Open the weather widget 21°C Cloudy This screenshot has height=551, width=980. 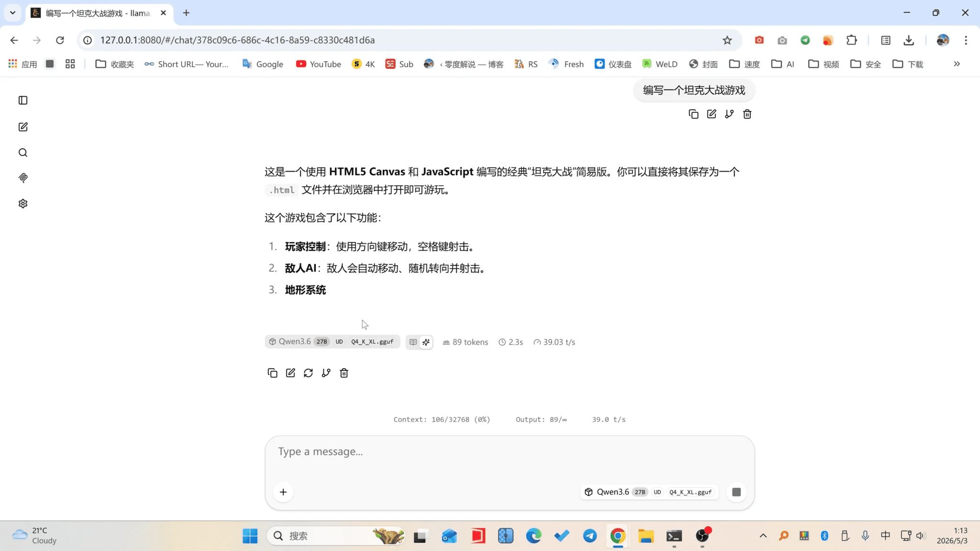pos(34,536)
